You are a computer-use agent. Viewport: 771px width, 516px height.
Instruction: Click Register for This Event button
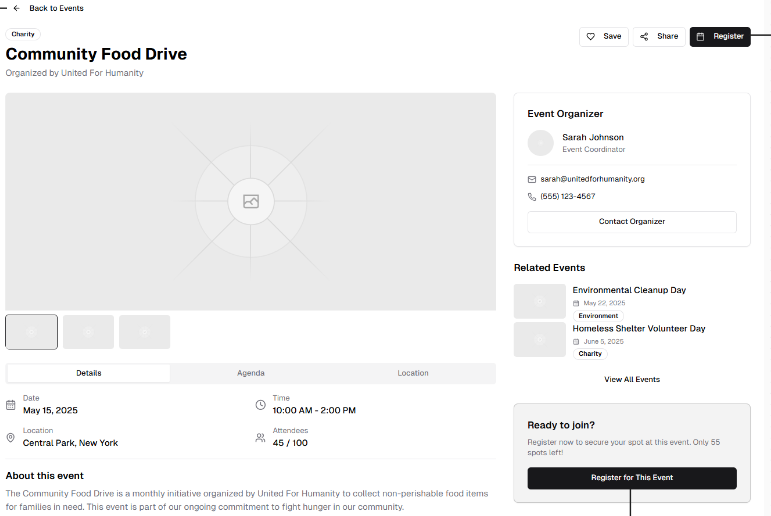[631, 478]
